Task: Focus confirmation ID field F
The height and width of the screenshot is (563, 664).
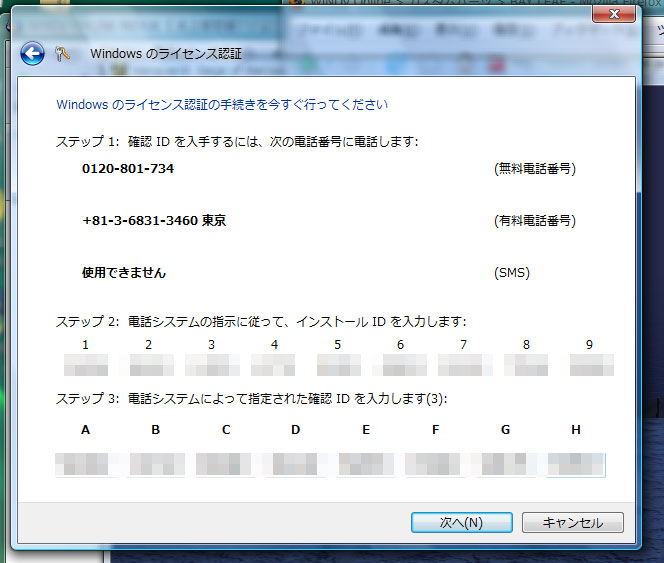Action: [x=435, y=465]
